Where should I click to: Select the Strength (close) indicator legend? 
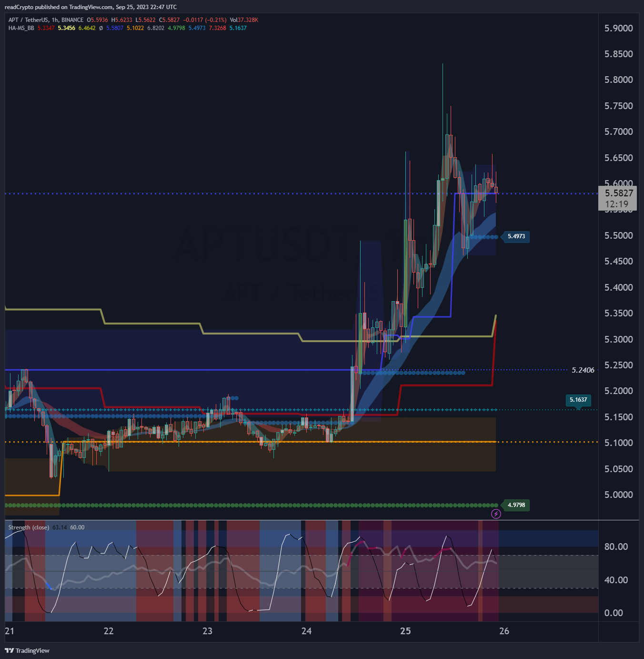click(29, 527)
